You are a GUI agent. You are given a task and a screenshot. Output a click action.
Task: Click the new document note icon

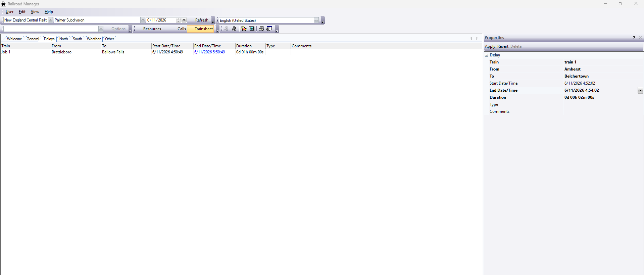coord(244,29)
